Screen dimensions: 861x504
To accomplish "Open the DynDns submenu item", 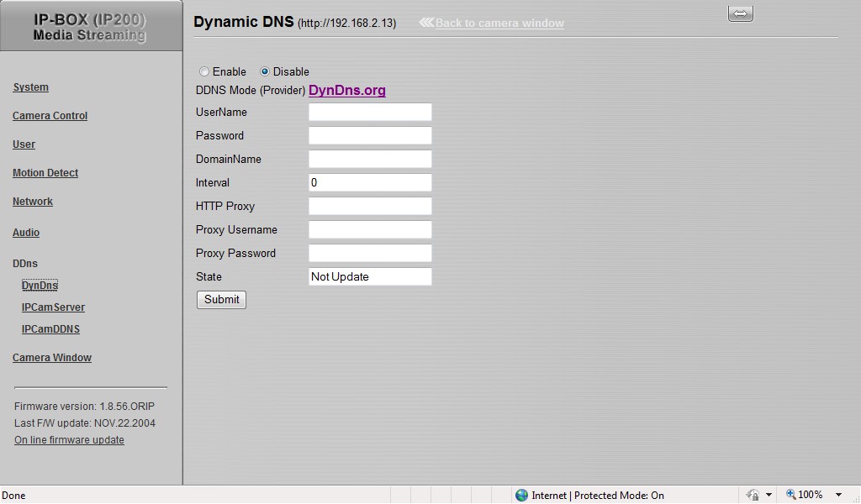I will [x=40, y=286].
